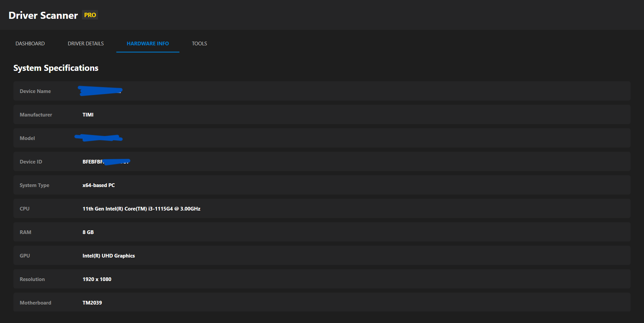Open the Dashboard tab
Viewport: 644px width, 323px height.
coord(30,44)
